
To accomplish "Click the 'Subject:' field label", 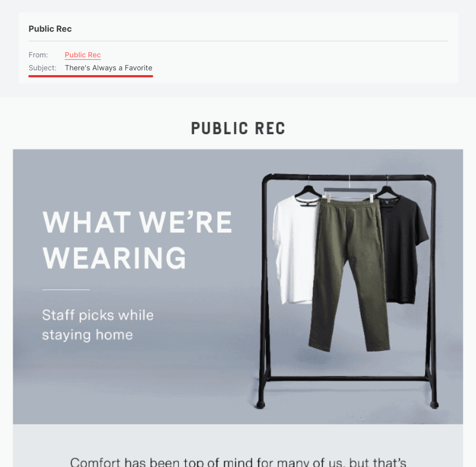I will [x=43, y=68].
